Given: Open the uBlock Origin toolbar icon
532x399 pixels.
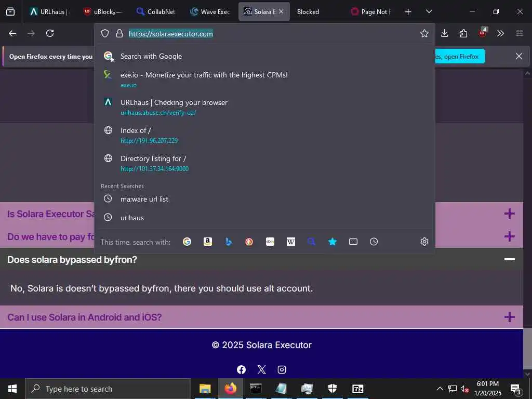Looking at the screenshot, I should (x=483, y=33).
